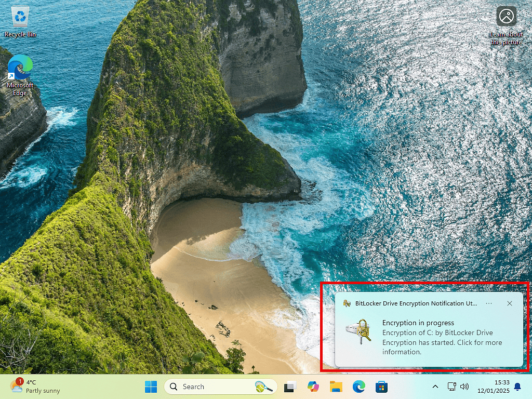
Task: Click the BitLocker padlock drive image
Action: click(x=358, y=332)
